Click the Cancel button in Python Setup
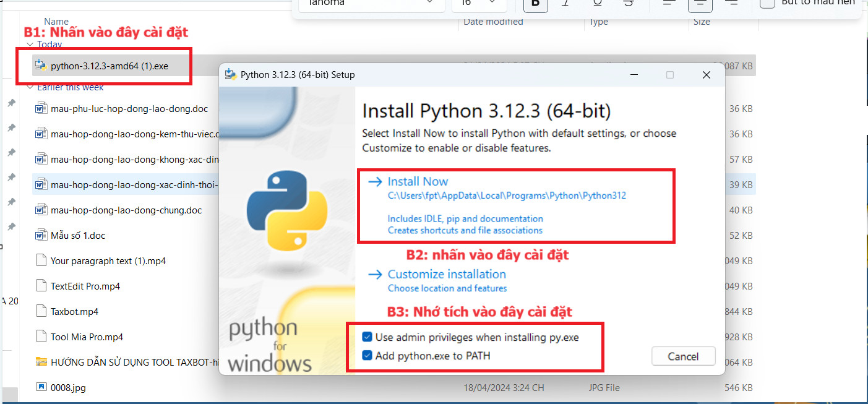 [x=683, y=356]
